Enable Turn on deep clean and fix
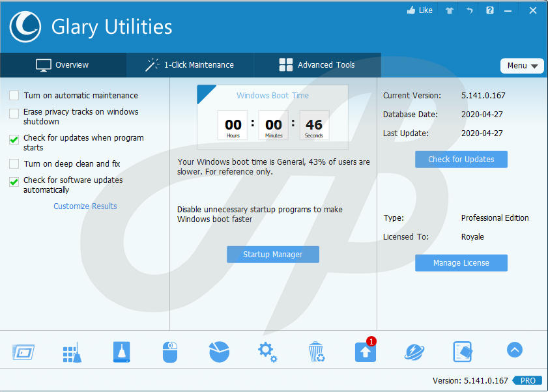The width and height of the screenshot is (548, 392). [14, 163]
